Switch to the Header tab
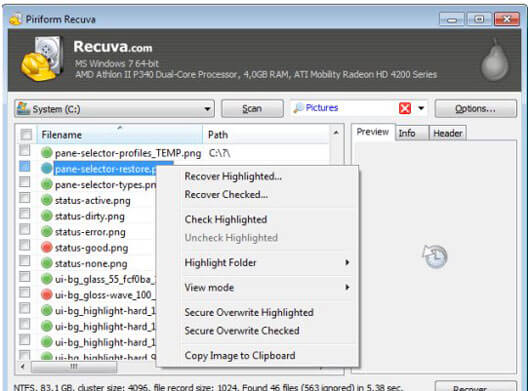Screen dimensions: 530x391 click(447, 133)
